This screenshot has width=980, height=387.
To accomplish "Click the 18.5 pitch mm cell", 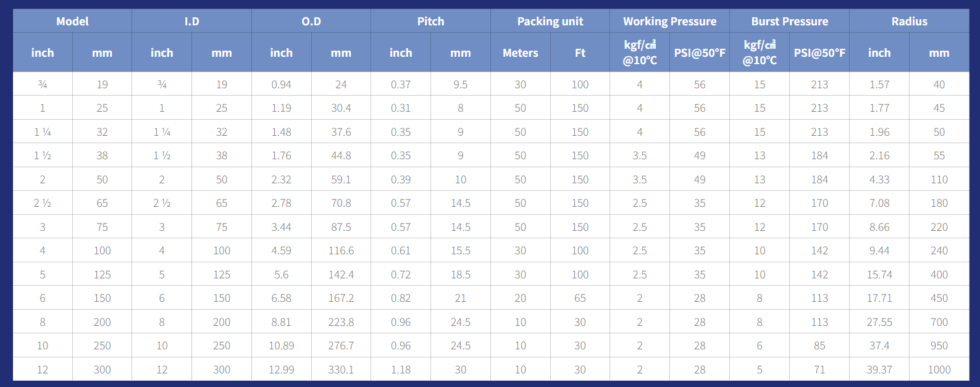I will (x=461, y=274).
